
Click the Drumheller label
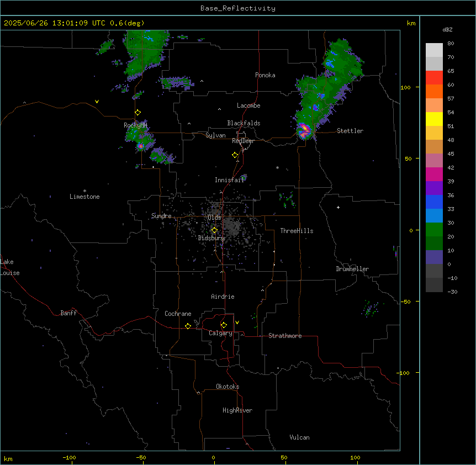click(352, 269)
